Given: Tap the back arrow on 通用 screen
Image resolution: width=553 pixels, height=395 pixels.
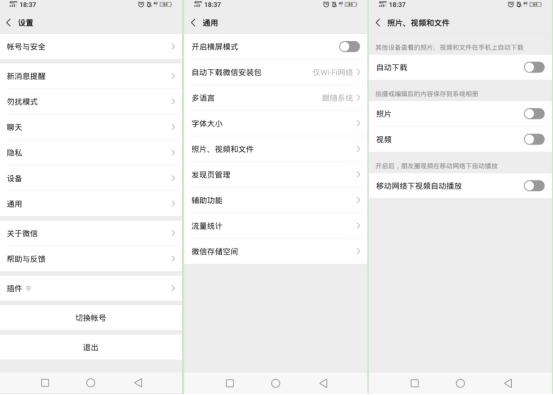Looking at the screenshot, I should pyautogui.click(x=193, y=23).
